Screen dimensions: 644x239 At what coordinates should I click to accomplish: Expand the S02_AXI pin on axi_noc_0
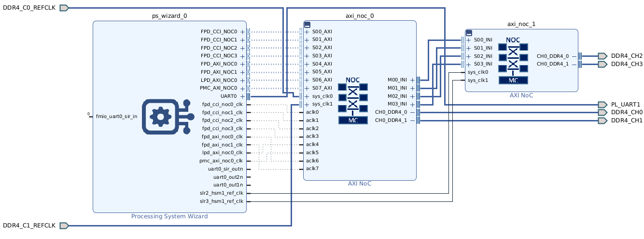tap(308, 48)
